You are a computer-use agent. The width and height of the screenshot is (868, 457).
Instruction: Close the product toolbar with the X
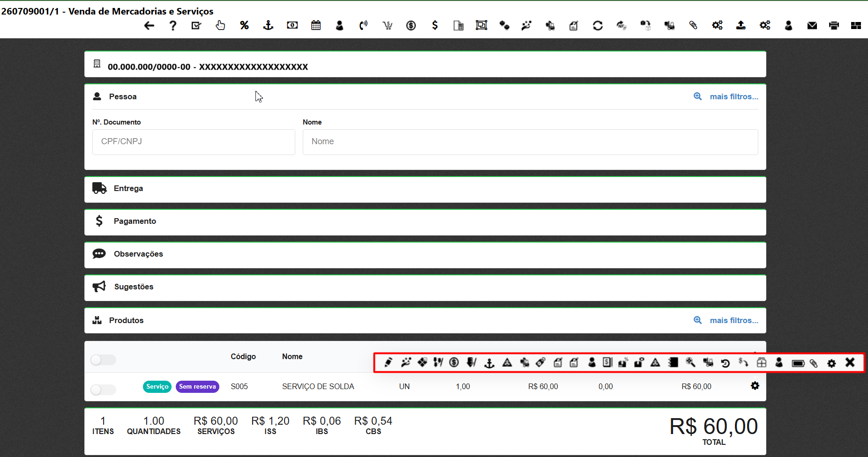(x=850, y=362)
